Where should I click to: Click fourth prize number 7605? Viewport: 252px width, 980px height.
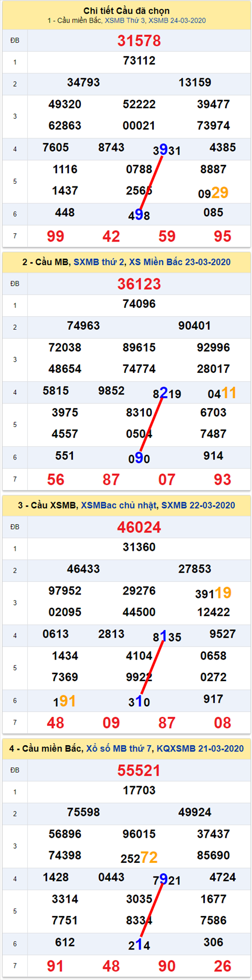[56, 148]
